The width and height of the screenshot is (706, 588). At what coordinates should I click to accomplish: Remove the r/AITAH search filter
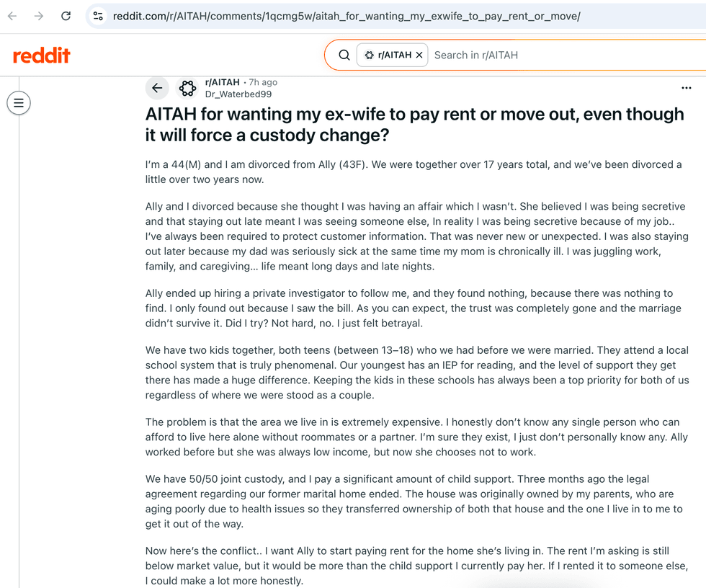point(419,55)
